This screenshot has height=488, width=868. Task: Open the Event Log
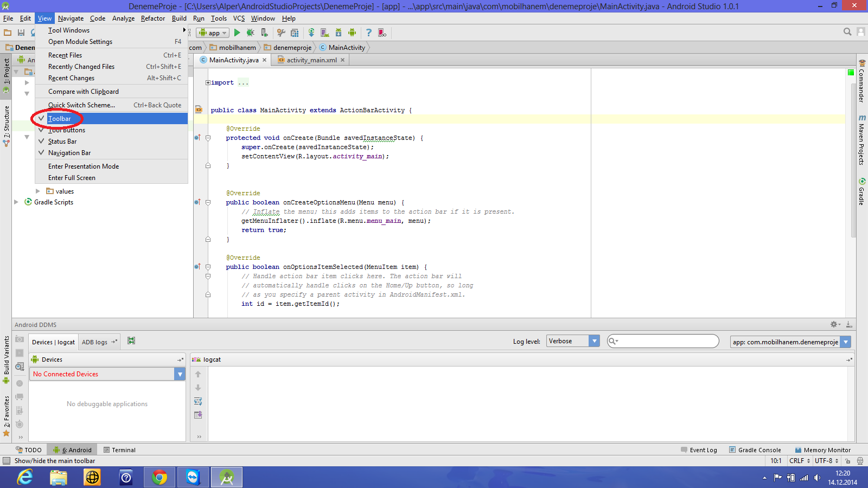(x=699, y=450)
